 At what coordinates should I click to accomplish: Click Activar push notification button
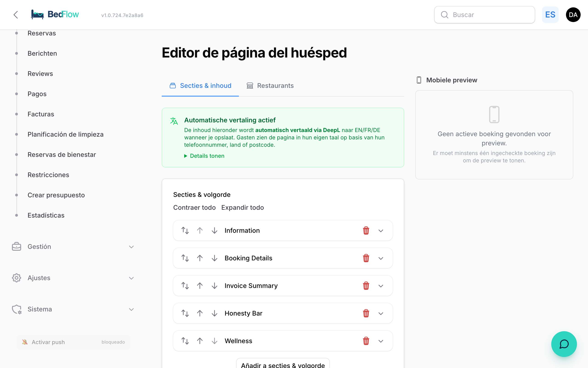click(73, 342)
